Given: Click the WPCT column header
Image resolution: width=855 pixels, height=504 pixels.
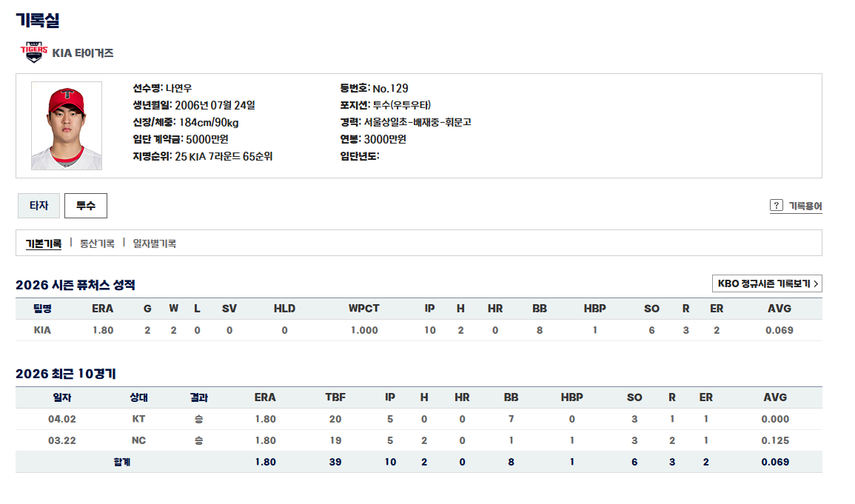Looking at the screenshot, I should pyautogui.click(x=363, y=309).
